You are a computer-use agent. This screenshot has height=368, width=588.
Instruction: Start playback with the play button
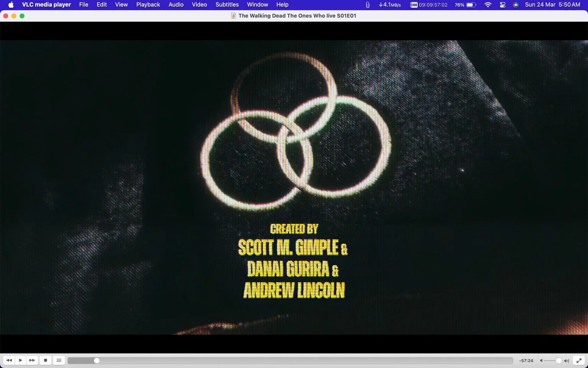coord(21,360)
